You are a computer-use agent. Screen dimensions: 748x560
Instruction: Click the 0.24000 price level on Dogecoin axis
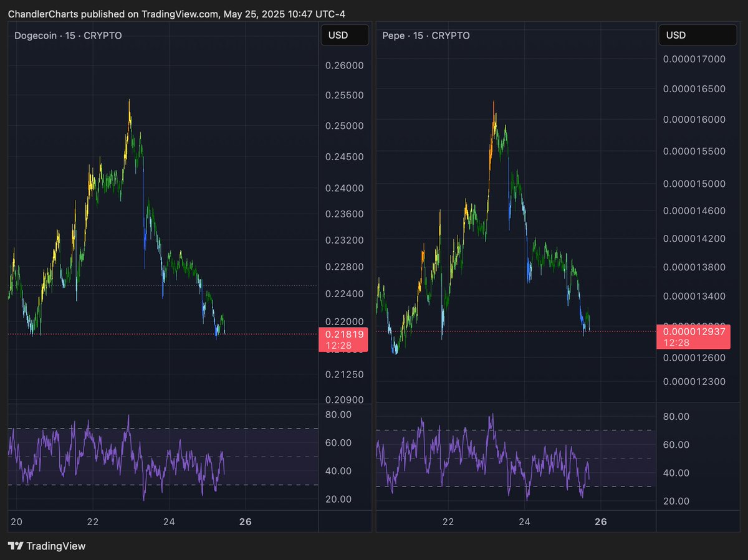pyautogui.click(x=344, y=188)
